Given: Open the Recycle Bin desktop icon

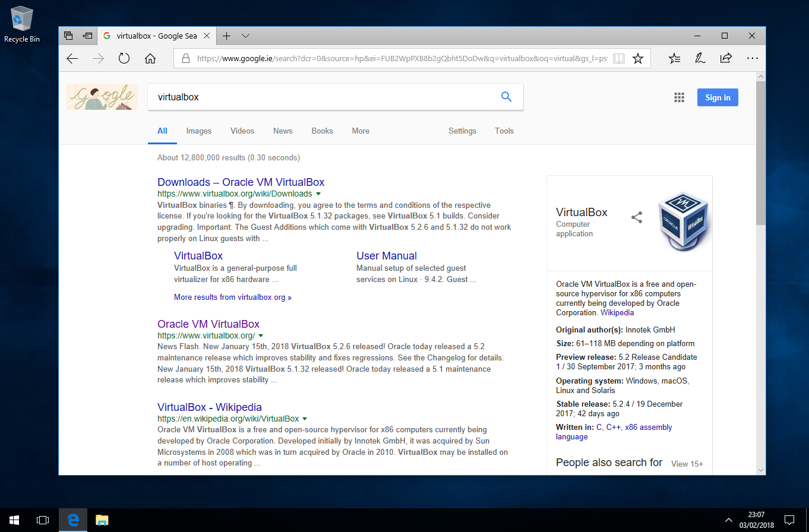Looking at the screenshot, I should [22, 24].
